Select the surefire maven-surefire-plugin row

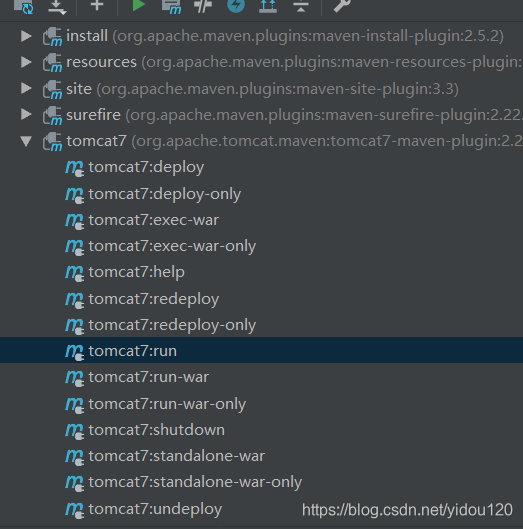tap(262, 115)
